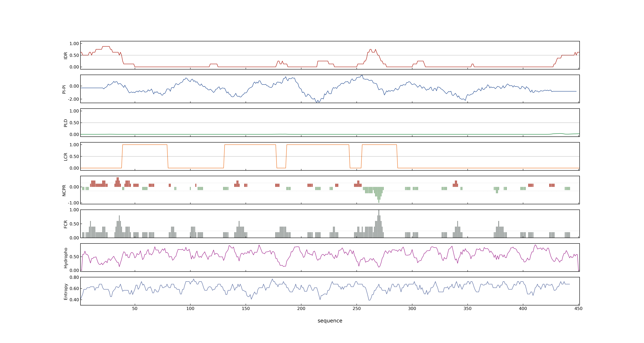Click the "0.40" tick on Entropy axis
644x343 pixels.
pos(74,300)
